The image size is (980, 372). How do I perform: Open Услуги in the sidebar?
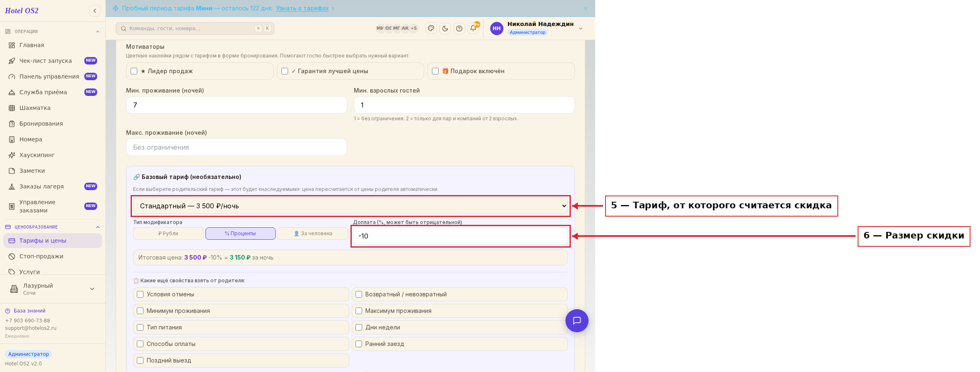[x=52, y=271]
